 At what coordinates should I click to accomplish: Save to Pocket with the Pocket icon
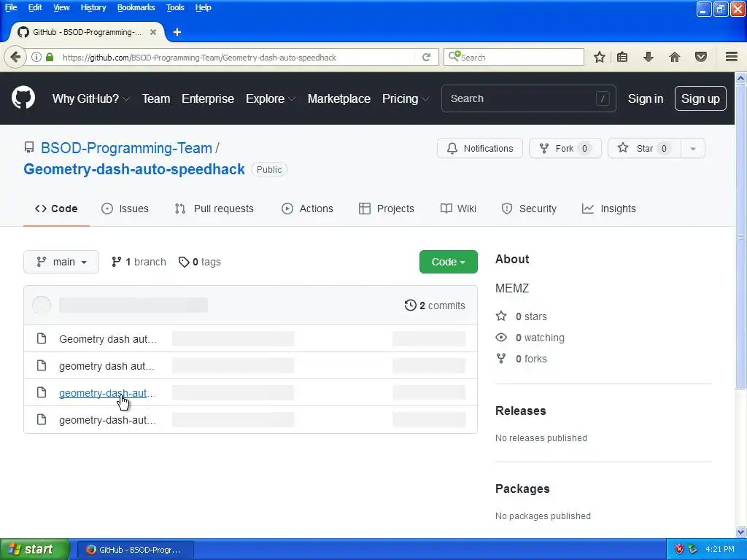701,57
